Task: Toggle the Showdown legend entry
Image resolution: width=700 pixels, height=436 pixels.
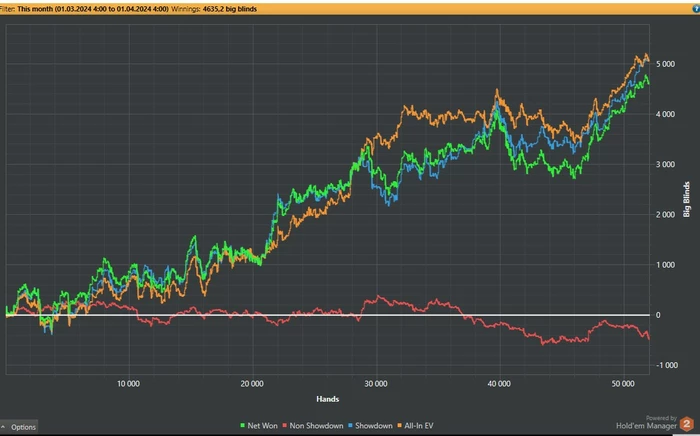Action: [370, 426]
